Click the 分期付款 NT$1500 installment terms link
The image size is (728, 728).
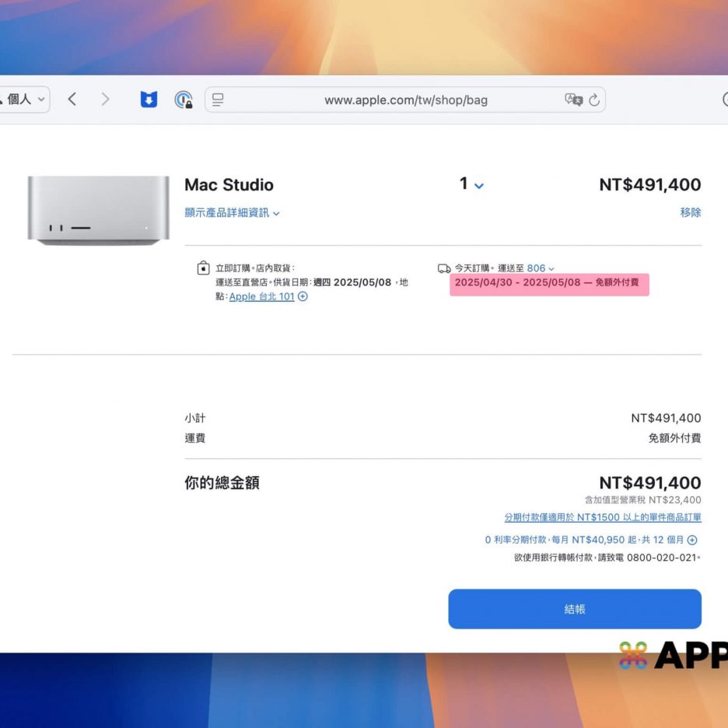[602, 517]
